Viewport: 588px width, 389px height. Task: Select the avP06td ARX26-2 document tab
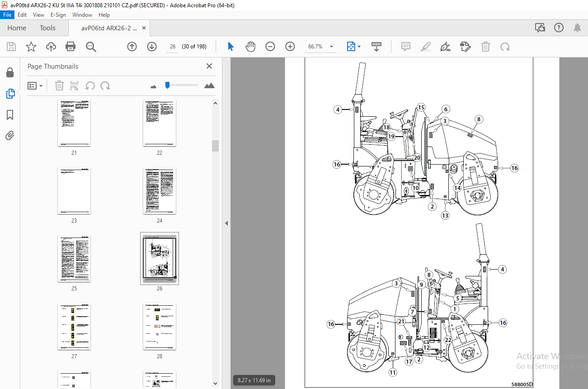click(109, 28)
